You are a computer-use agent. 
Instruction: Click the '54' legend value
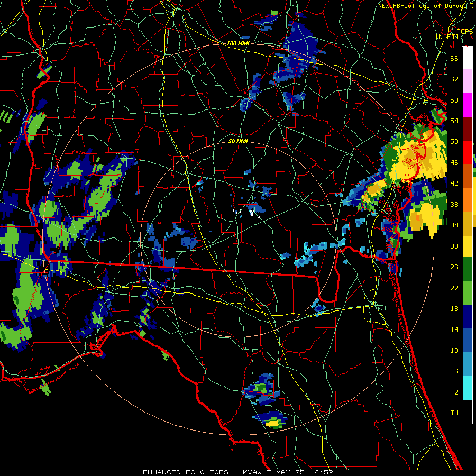tap(454, 121)
